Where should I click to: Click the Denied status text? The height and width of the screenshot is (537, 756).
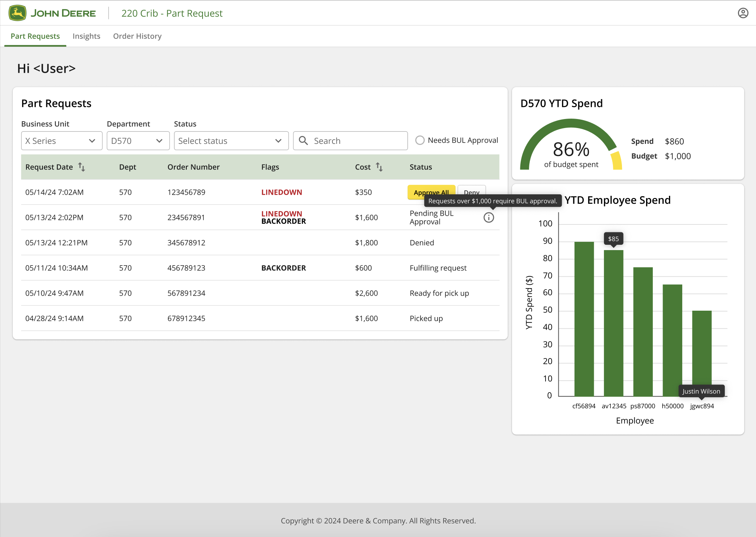pos(422,243)
